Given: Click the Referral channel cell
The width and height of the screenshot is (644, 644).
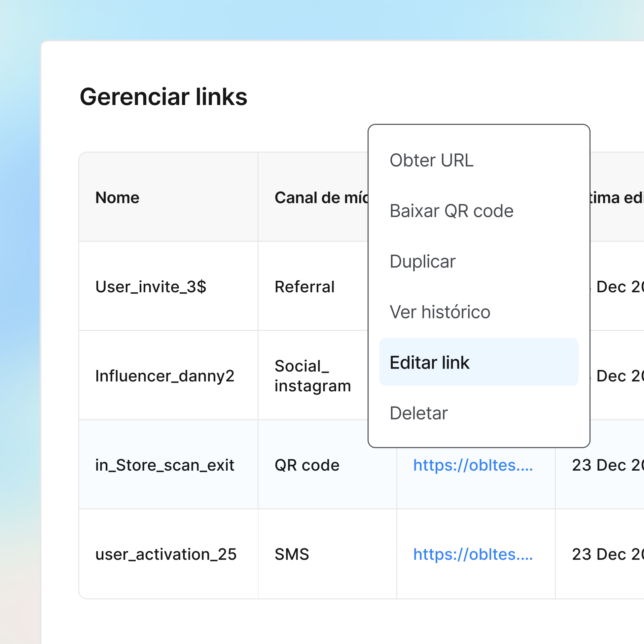Looking at the screenshot, I should click(304, 287).
